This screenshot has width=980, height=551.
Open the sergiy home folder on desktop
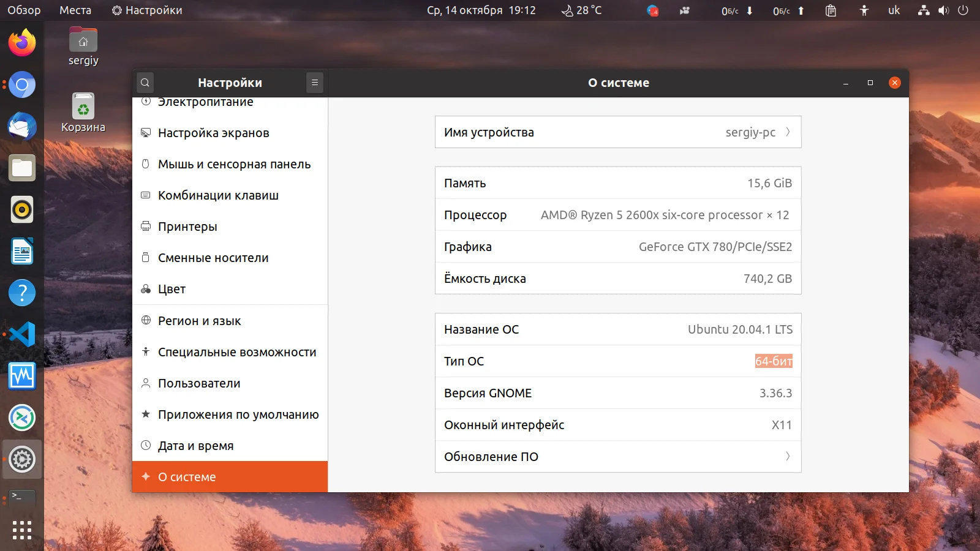[x=83, y=47]
